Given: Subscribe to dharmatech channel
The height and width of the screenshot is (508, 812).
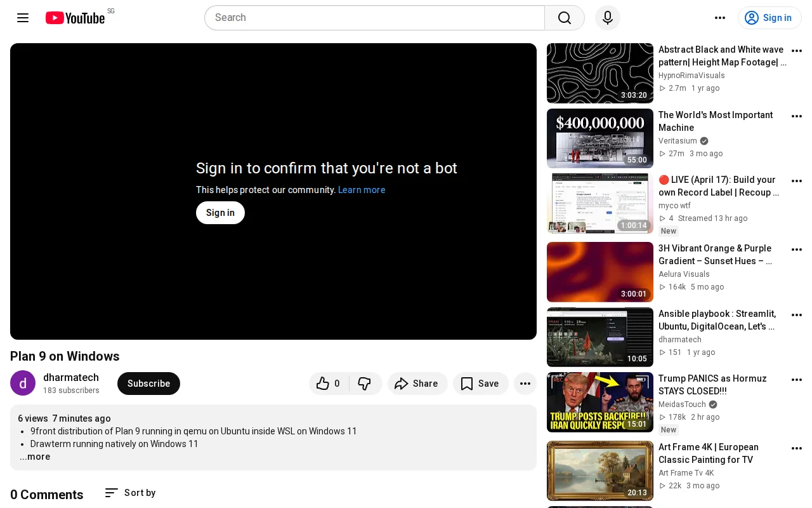Looking at the screenshot, I should pyautogui.click(x=148, y=384).
